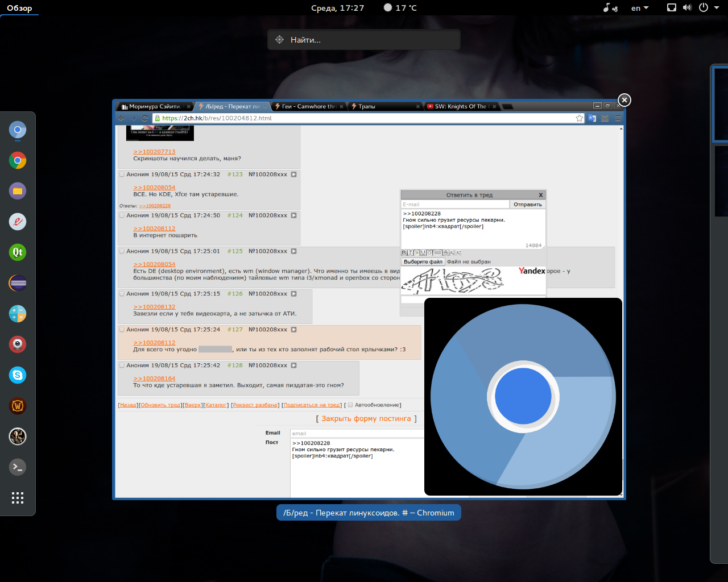The width and height of the screenshot is (728, 582).
Task: Expand the post menu arrow of post #127
Action: point(294,330)
